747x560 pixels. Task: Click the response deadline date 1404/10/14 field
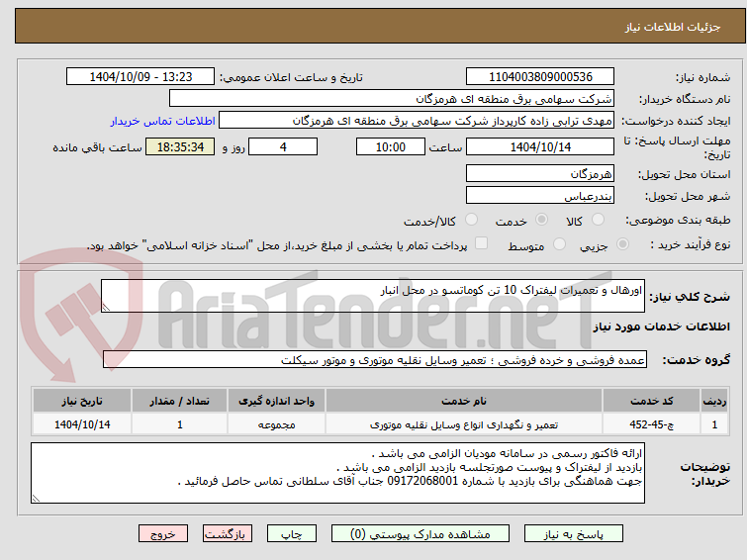click(x=540, y=146)
